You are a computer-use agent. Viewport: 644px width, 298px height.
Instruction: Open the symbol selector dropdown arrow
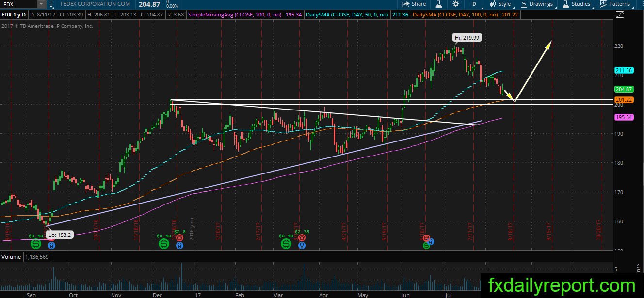point(41,4)
